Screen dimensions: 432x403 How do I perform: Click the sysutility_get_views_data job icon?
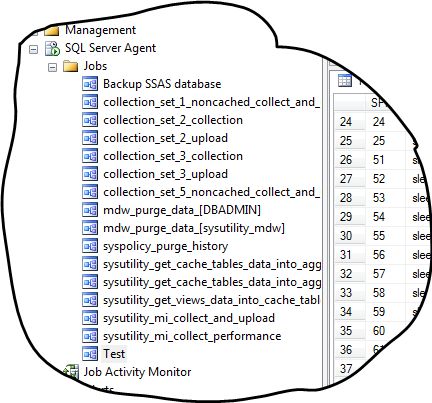pyautogui.click(x=90, y=300)
